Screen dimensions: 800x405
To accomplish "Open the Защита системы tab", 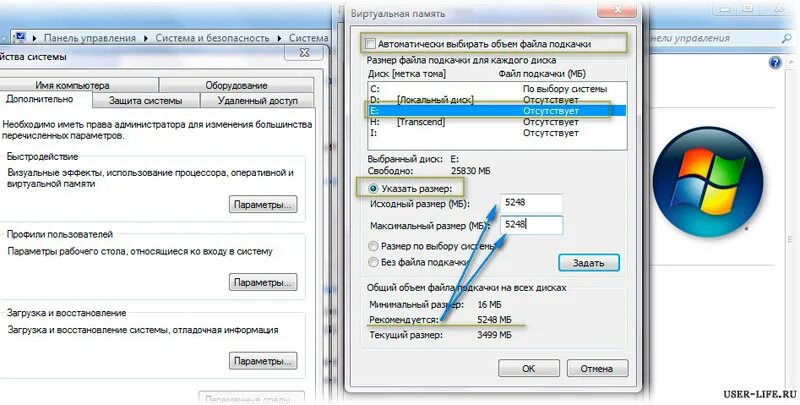I will point(145,100).
